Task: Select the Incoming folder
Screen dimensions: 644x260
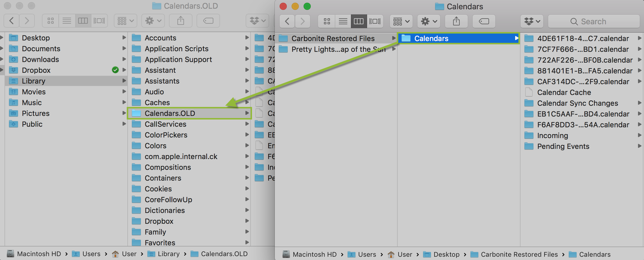Action: [x=582, y=135]
